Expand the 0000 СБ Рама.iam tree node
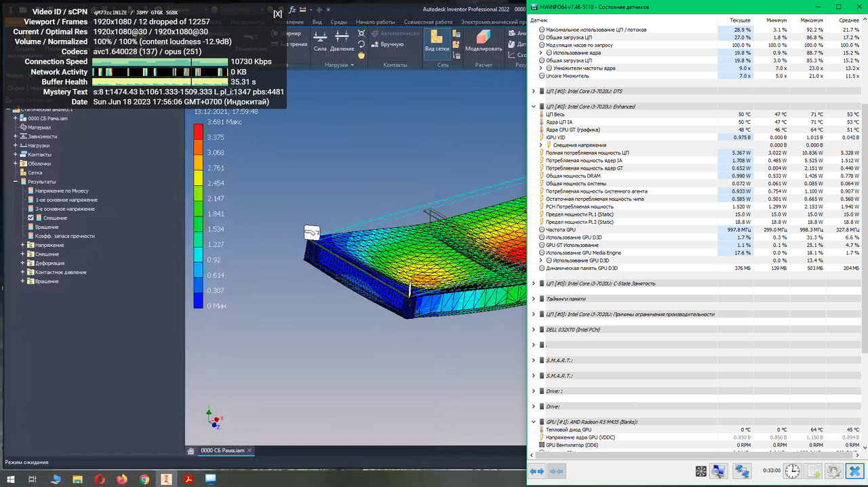This screenshot has height=487, width=868. [16, 118]
